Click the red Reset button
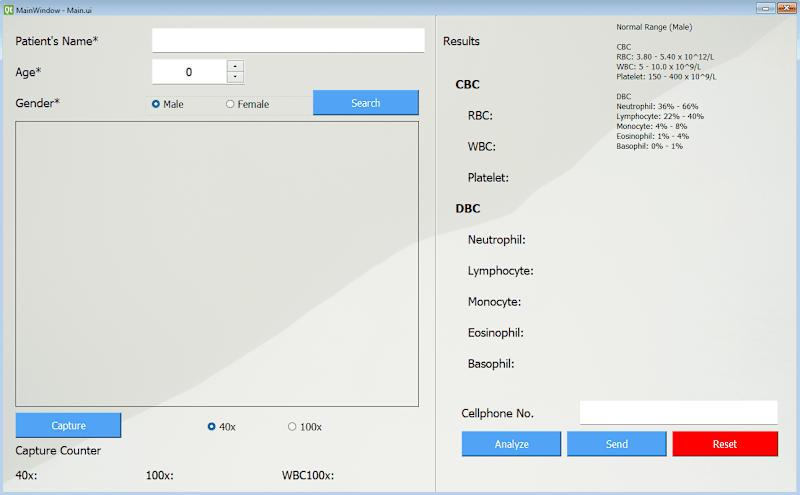800x495 pixels. pyautogui.click(x=725, y=444)
